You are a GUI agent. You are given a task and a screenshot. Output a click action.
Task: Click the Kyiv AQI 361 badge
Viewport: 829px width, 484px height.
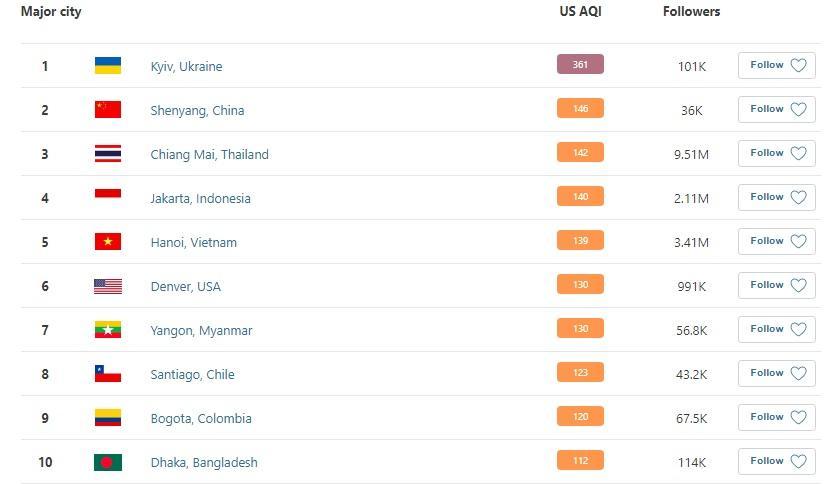[580, 65]
